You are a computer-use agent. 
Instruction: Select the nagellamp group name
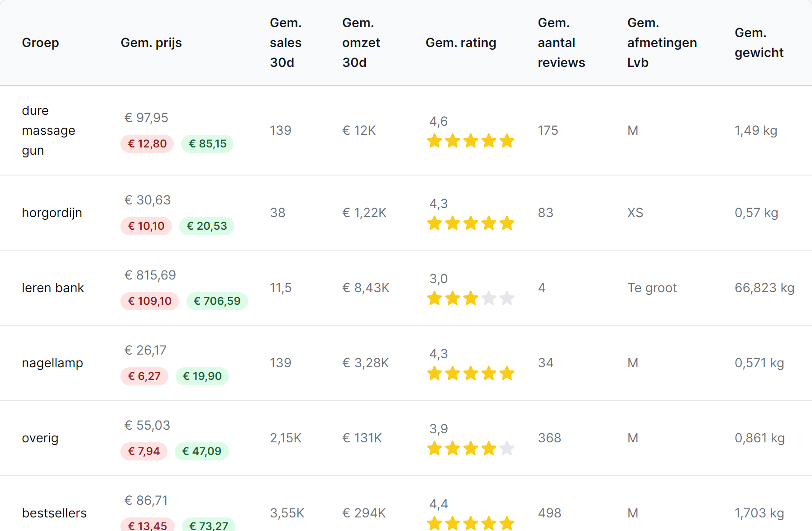coord(53,363)
